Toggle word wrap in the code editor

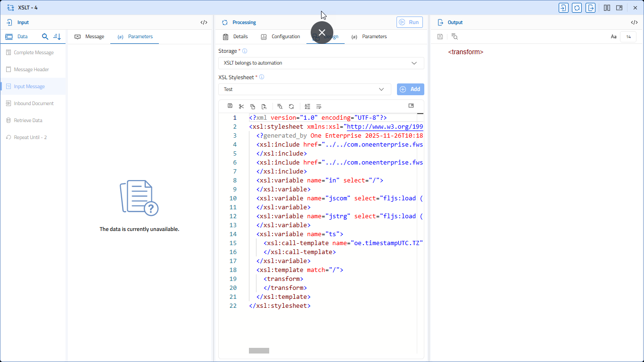pyautogui.click(x=319, y=107)
